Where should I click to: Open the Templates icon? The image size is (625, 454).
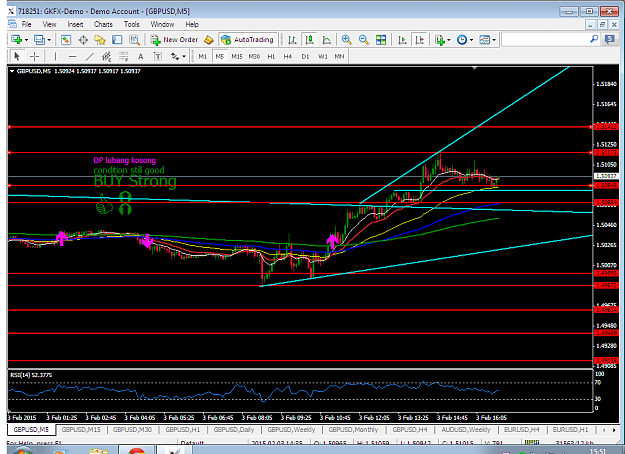tap(484, 40)
